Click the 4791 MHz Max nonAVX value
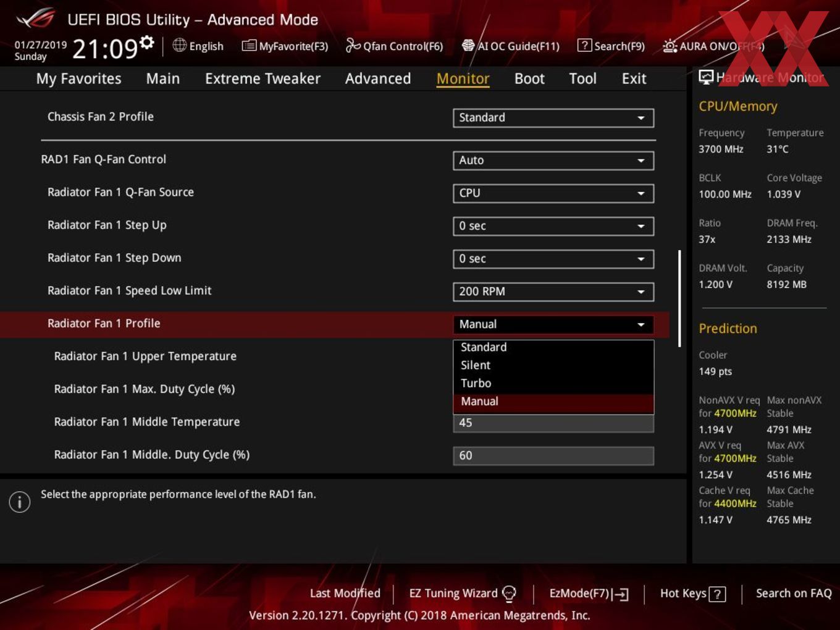This screenshot has height=630, width=840. pos(789,429)
